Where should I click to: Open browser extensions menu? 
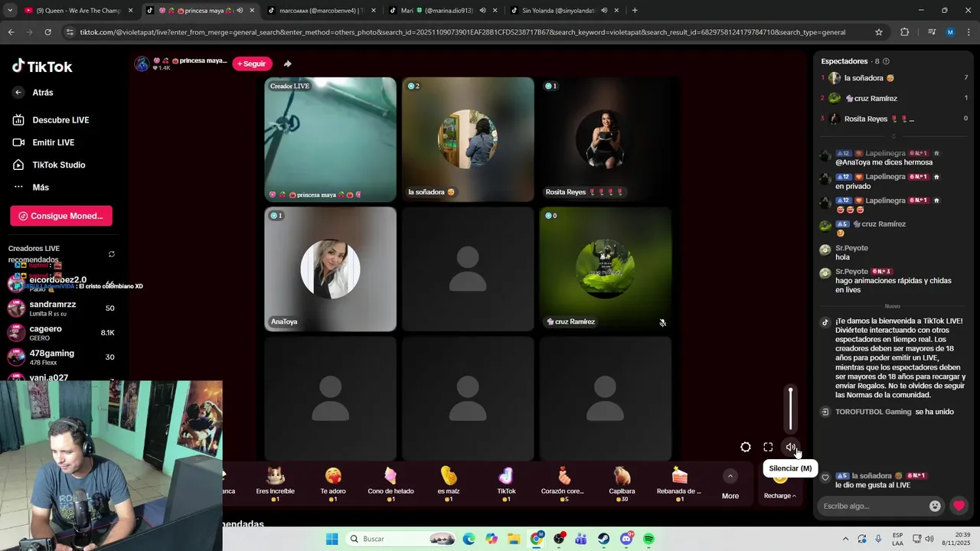(x=904, y=32)
